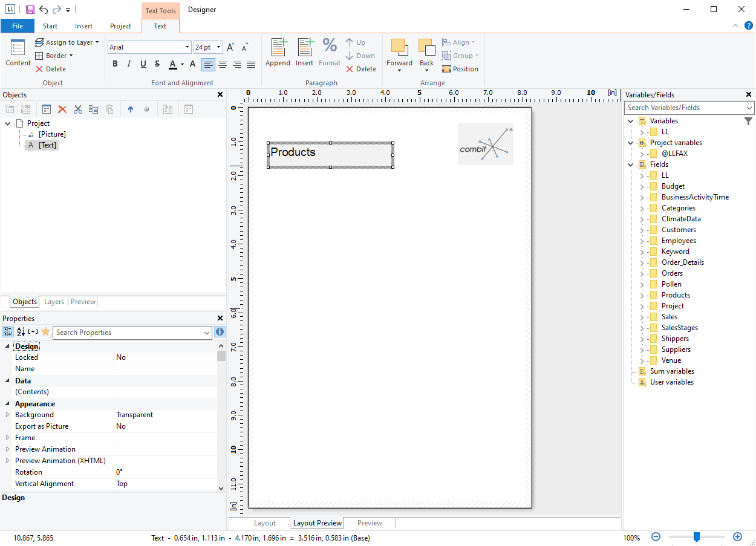Expand the Products fields folder
The image size is (756, 546).
[x=642, y=295]
